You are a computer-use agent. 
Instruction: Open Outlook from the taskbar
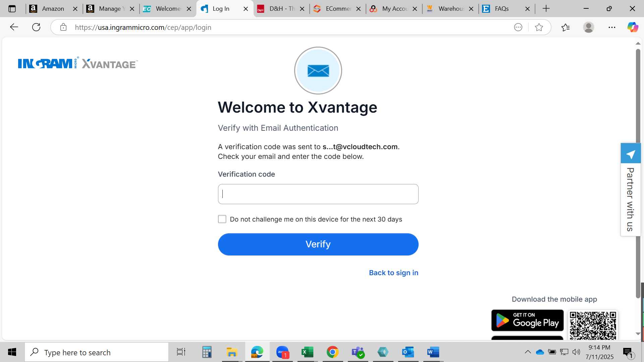[408, 352]
